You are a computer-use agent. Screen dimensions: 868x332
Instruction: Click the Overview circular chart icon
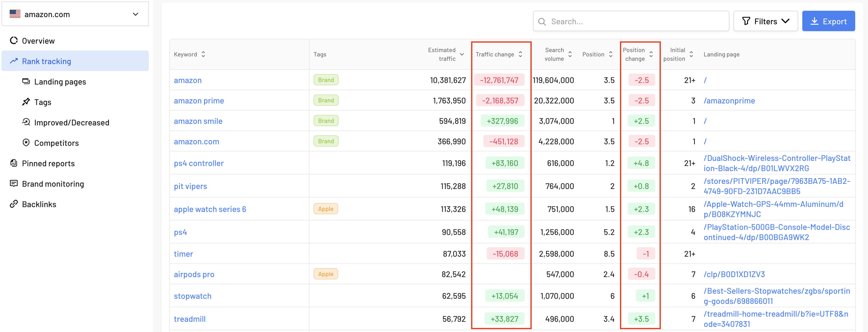pyautogui.click(x=14, y=40)
